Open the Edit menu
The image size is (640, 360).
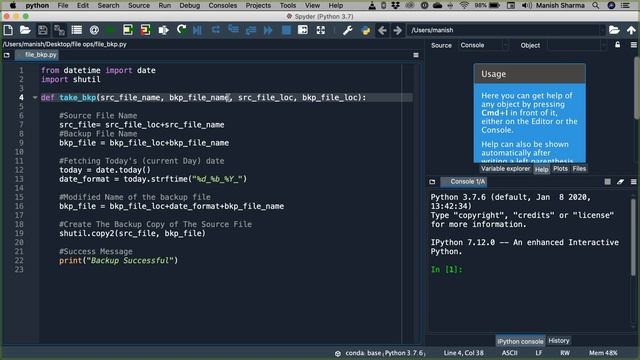[x=83, y=5]
